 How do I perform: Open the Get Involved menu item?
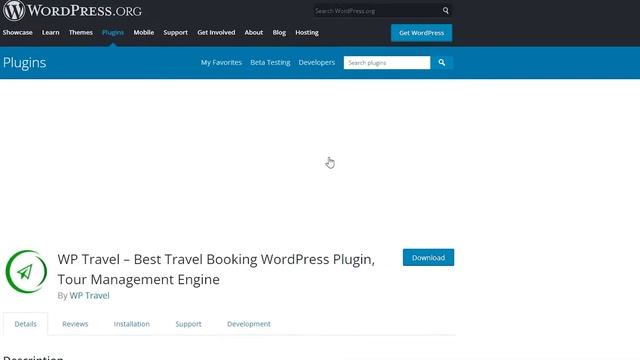coord(216,32)
